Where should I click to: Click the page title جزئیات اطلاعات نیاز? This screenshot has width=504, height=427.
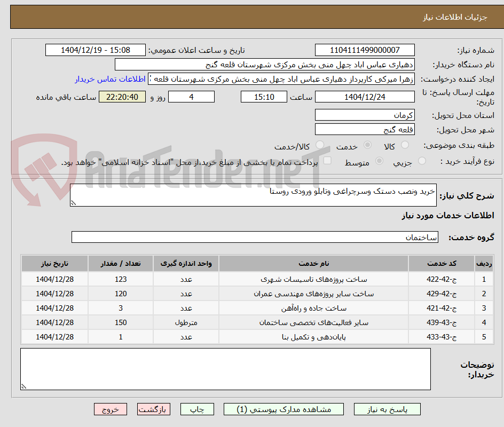point(455,17)
